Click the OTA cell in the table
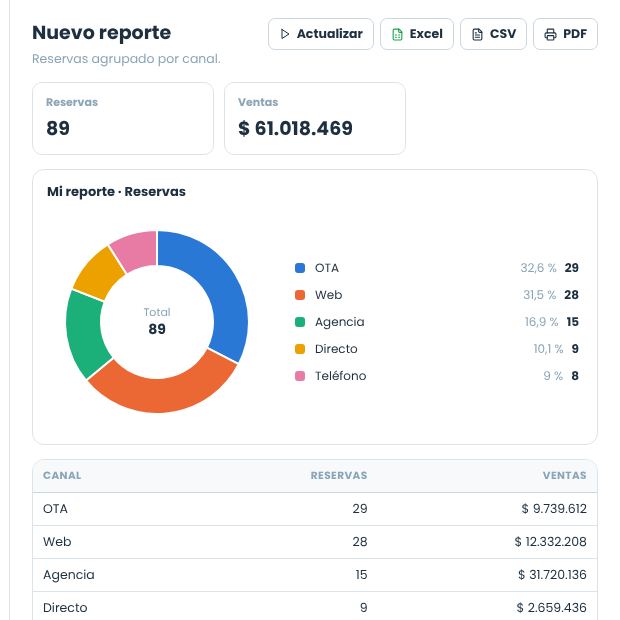The height and width of the screenshot is (620, 620). tap(55, 508)
